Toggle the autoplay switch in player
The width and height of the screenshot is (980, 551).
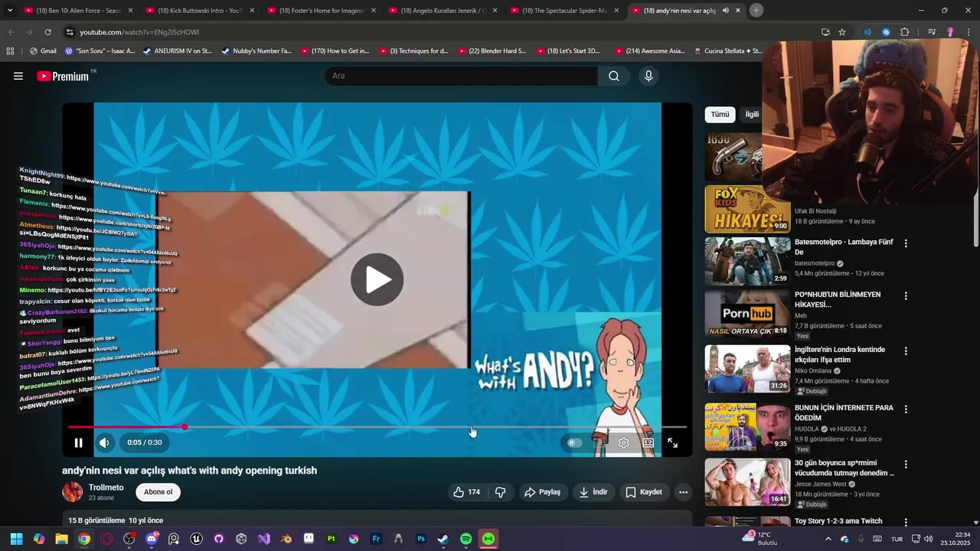574,442
